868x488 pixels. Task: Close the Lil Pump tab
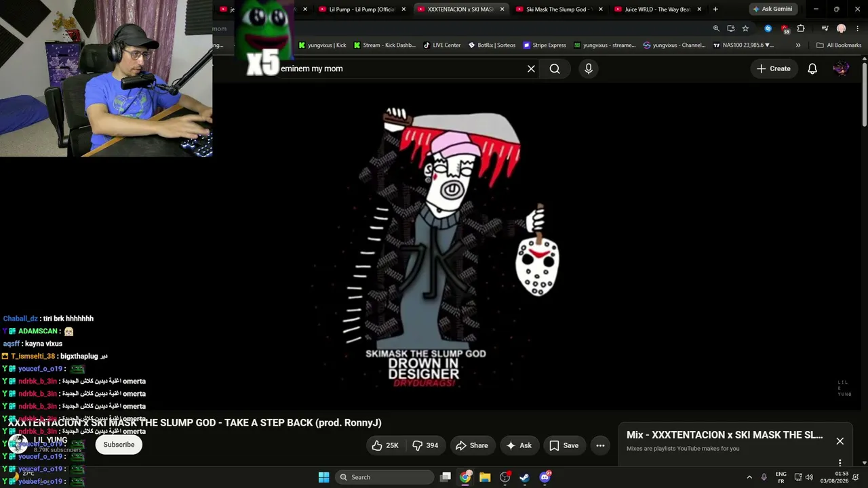[x=403, y=9]
